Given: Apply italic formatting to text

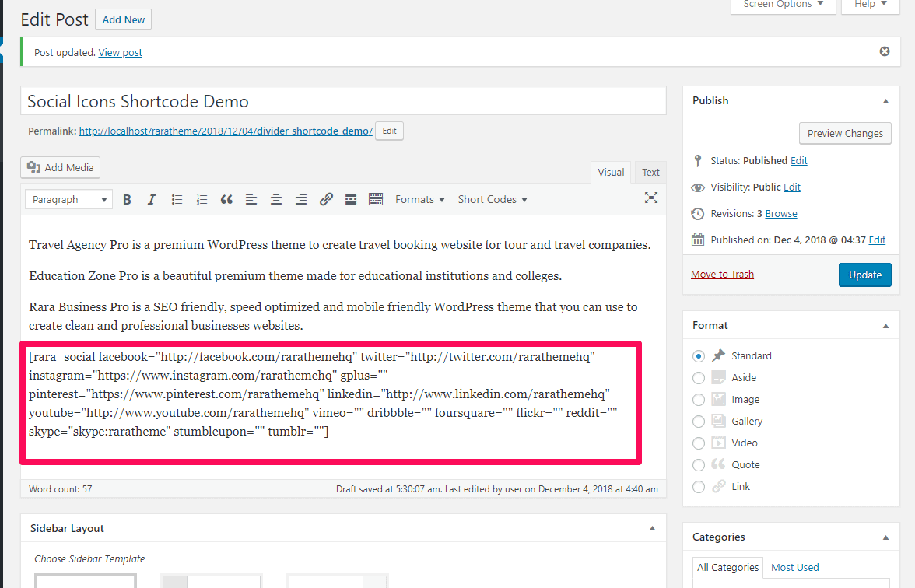Looking at the screenshot, I should click(x=152, y=200).
